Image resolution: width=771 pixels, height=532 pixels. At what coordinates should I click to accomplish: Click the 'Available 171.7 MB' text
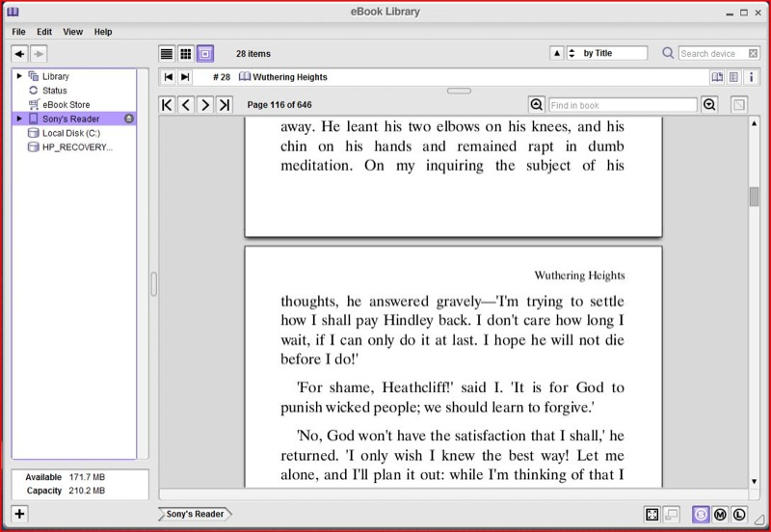pyautogui.click(x=65, y=477)
